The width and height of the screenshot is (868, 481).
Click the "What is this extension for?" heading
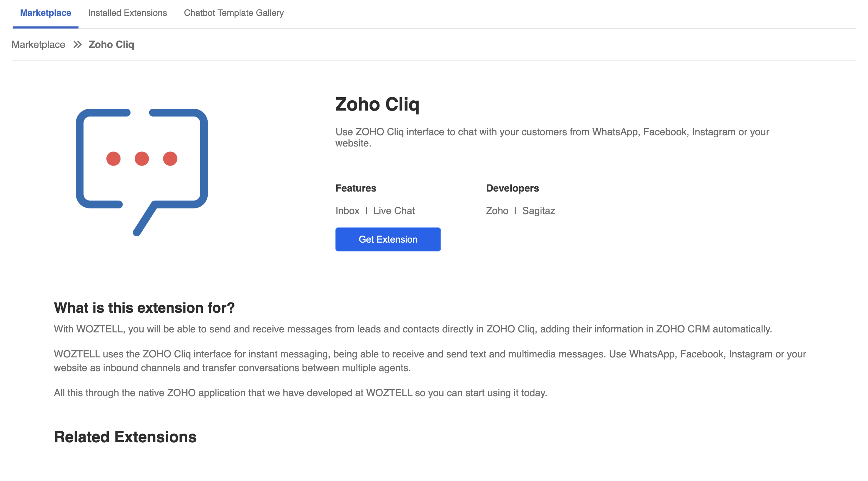[144, 308]
